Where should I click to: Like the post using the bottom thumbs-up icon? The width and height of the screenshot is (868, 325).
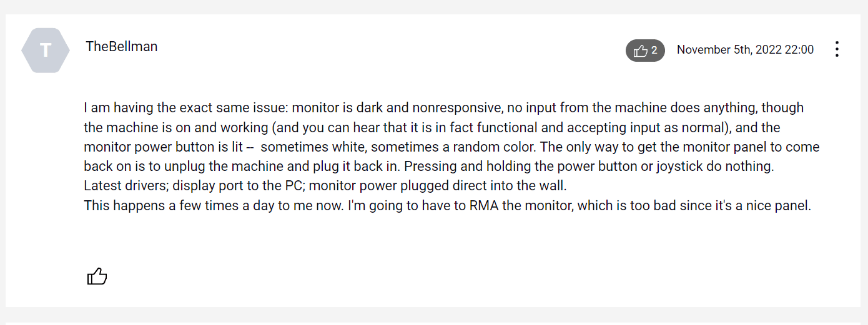(97, 276)
